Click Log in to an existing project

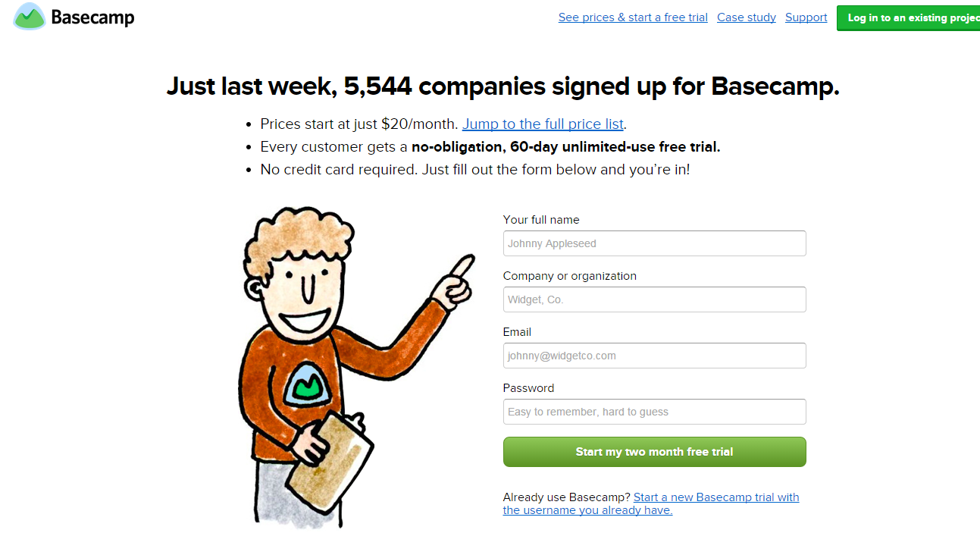pos(909,18)
